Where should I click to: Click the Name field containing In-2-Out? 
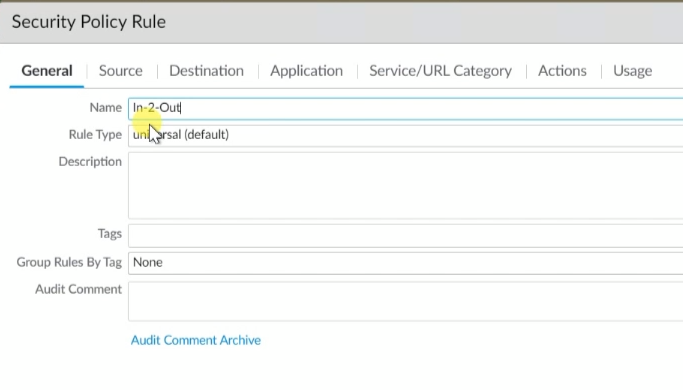[x=406, y=108]
